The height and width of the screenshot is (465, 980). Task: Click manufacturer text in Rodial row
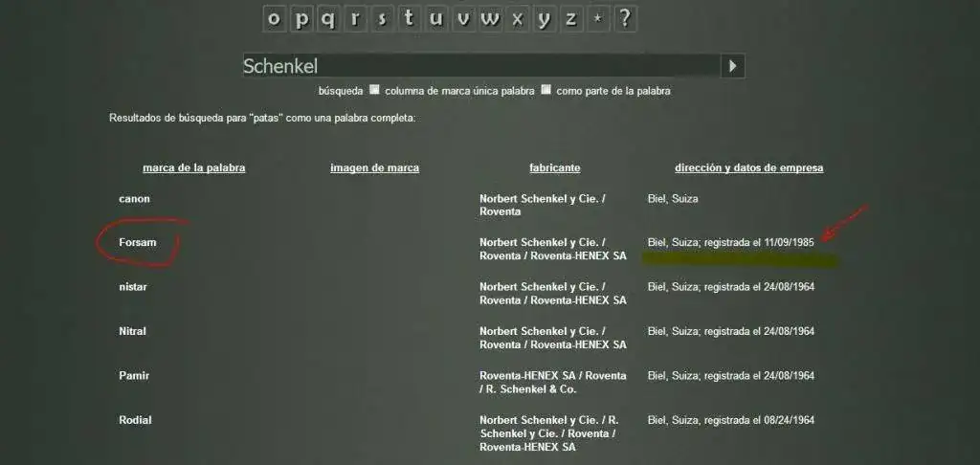pos(548,433)
